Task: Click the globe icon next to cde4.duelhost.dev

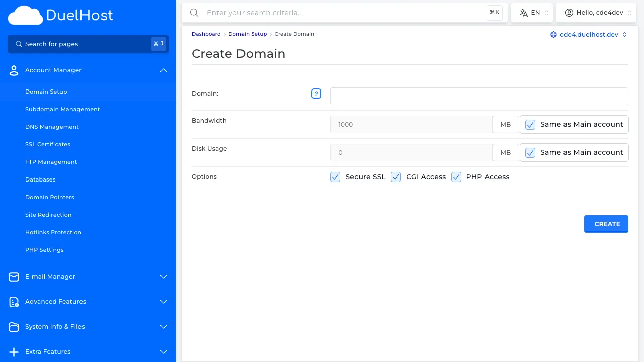Action: coord(553,34)
